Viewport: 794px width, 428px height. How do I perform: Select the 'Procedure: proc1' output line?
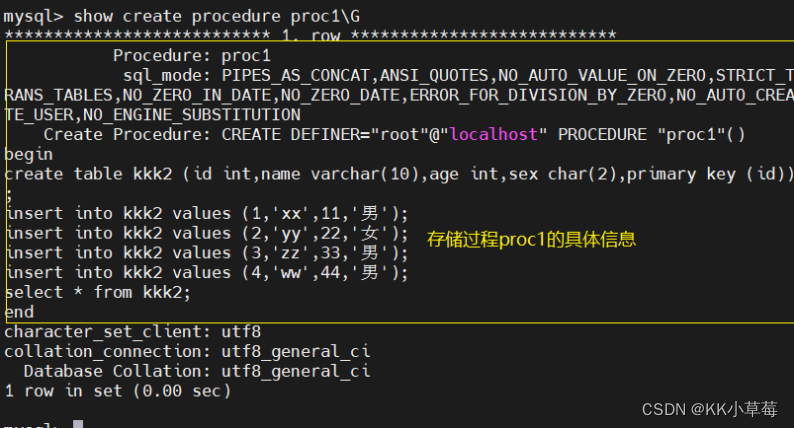[x=191, y=55]
